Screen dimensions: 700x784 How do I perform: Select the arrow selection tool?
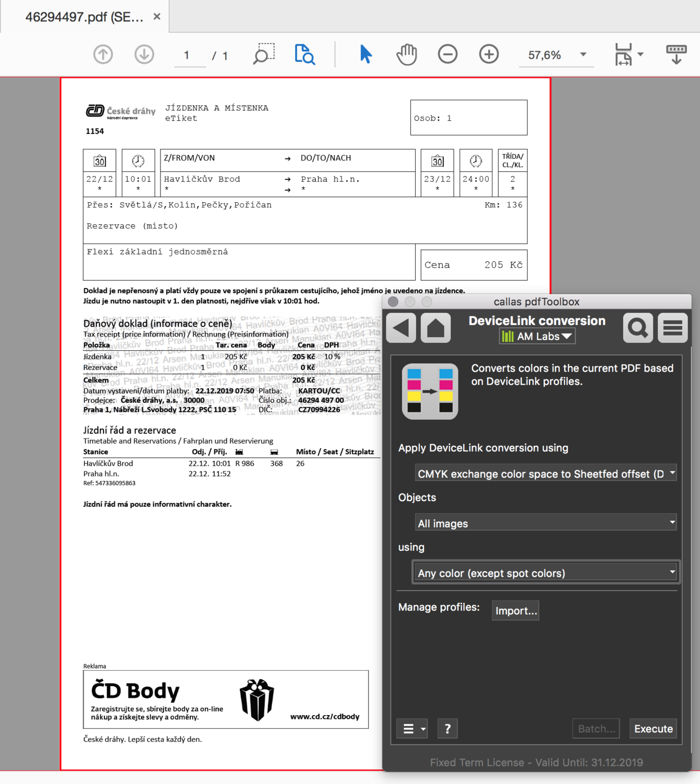366,54
